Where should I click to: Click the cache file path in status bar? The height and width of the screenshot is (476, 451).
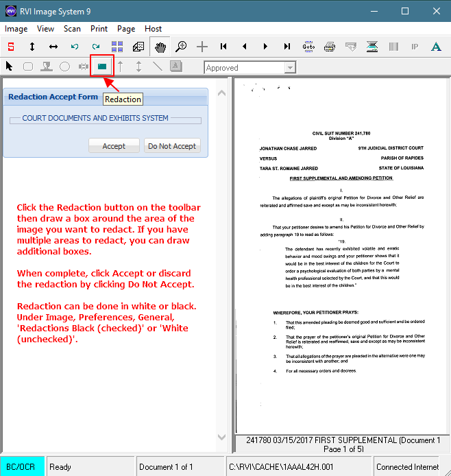(x=281, y=467)
